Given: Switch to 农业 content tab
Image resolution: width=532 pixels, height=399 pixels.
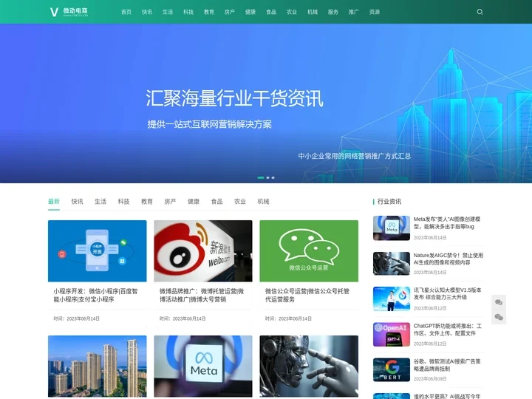Looking at the screenshot, I should (240, 202).
